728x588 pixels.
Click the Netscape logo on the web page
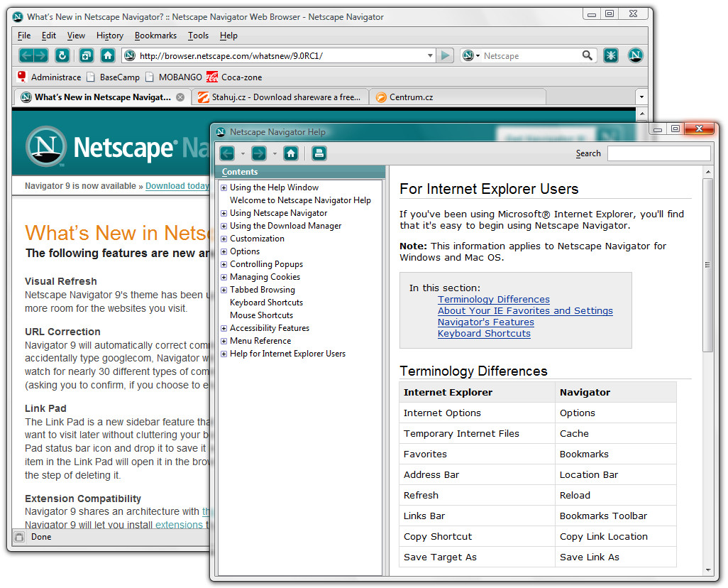coord(46,146)
